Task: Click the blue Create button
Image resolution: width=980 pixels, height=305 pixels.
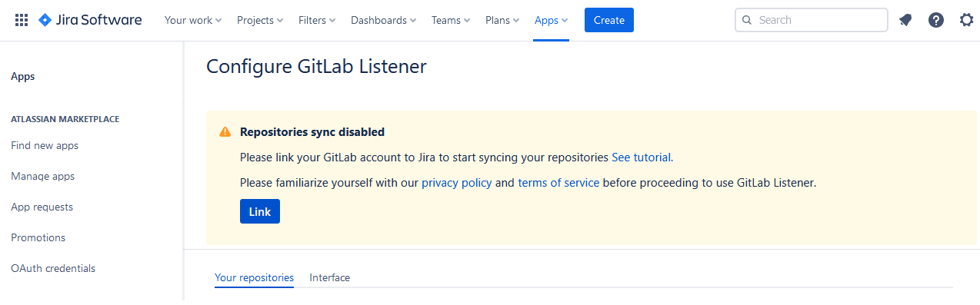Action: coord(609,20)
